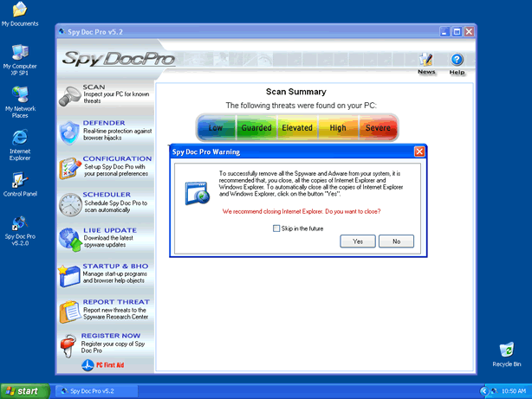
Task: Open the News icon in header
Action: click(x=426, y=61)
